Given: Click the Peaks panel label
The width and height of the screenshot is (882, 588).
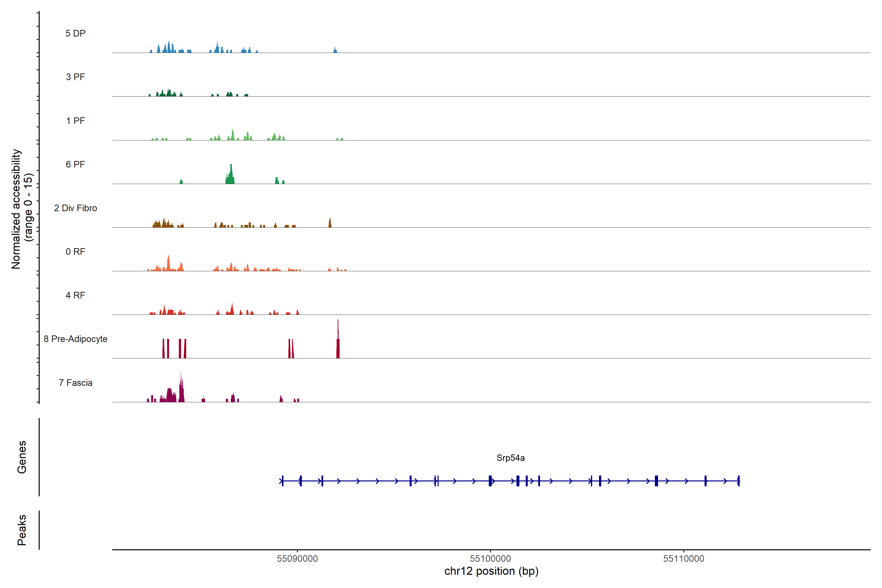Looking at the screenshot, I should (22, 530).
